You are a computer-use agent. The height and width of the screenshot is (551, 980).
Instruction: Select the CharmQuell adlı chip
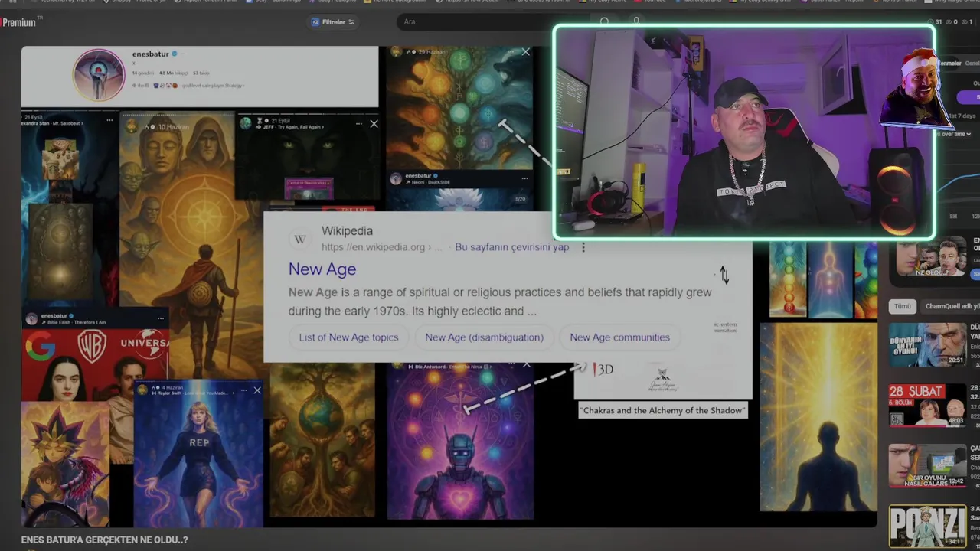950,306
